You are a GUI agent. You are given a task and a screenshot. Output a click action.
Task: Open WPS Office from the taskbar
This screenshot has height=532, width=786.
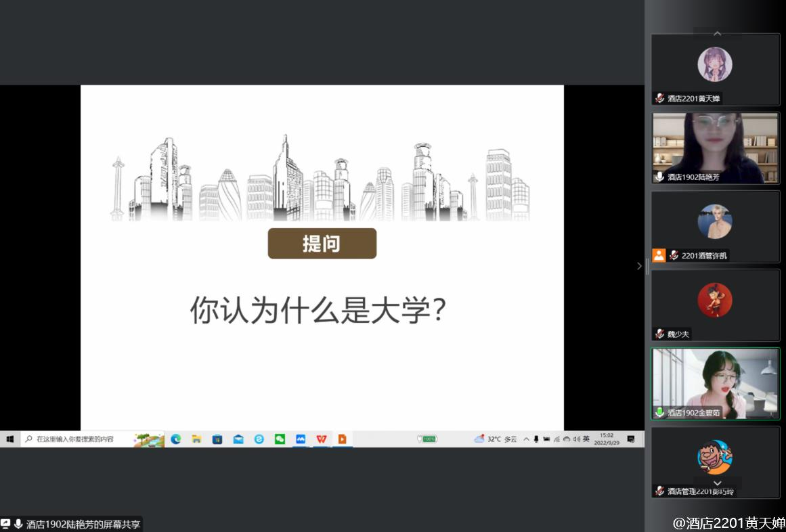click(322, 439)
